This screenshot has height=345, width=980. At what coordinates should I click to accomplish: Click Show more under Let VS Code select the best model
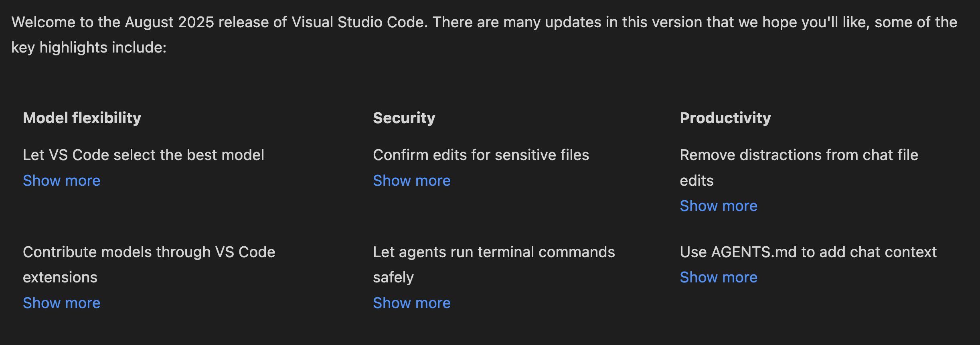point(61,181)
